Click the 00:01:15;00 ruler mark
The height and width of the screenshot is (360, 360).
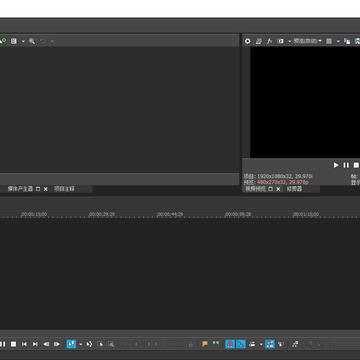click(x=306, y=214)
